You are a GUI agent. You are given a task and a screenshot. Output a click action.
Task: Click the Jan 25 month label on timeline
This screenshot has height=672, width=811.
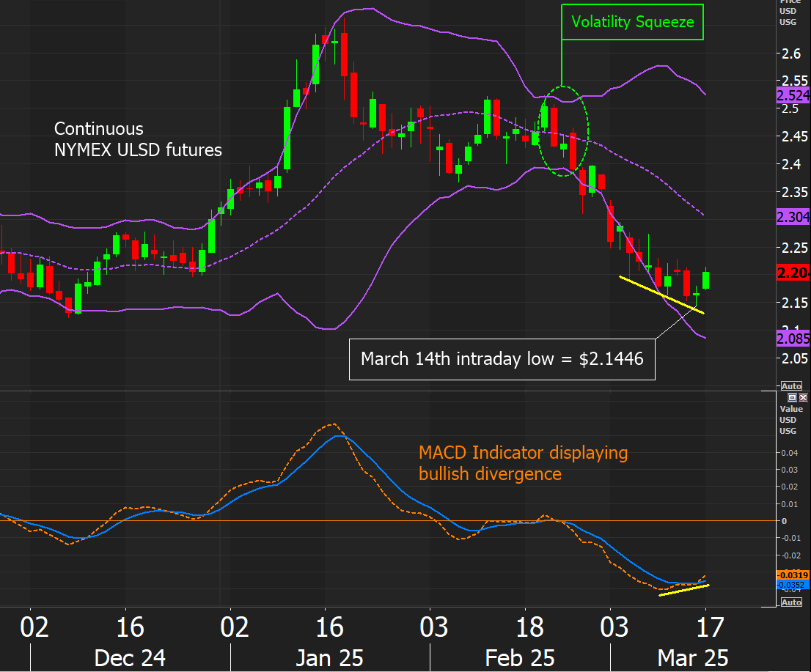tap(329, 657)
